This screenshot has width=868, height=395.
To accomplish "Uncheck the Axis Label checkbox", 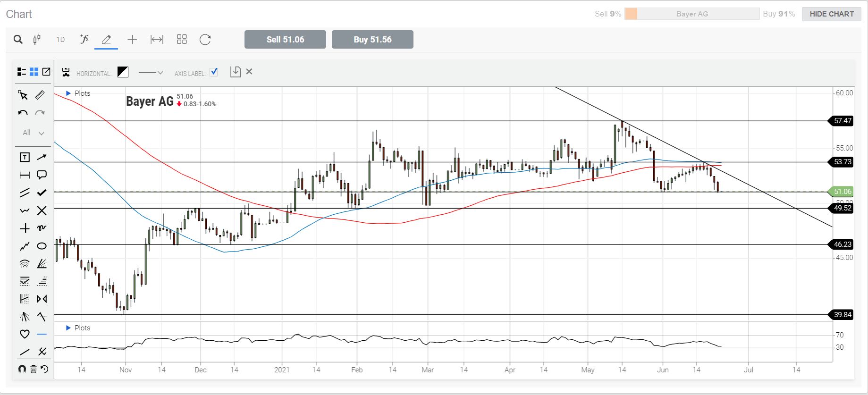I will 214,72.
